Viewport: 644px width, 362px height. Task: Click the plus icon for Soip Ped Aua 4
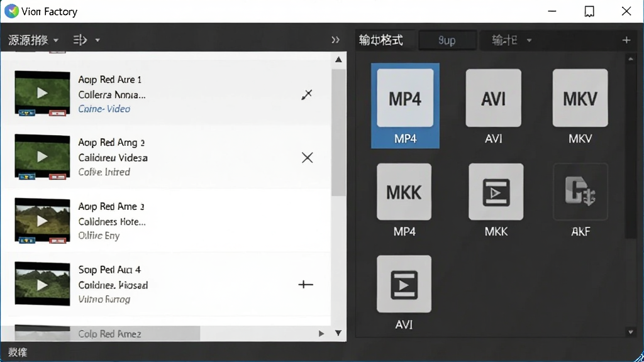(306, 285)
